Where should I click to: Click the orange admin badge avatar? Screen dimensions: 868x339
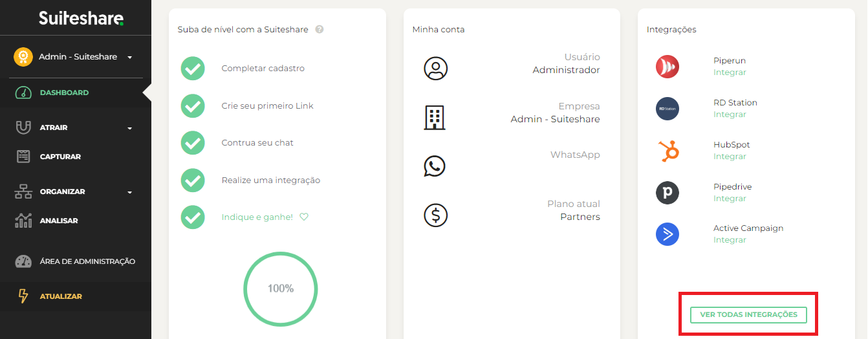(x=23, y=57)
